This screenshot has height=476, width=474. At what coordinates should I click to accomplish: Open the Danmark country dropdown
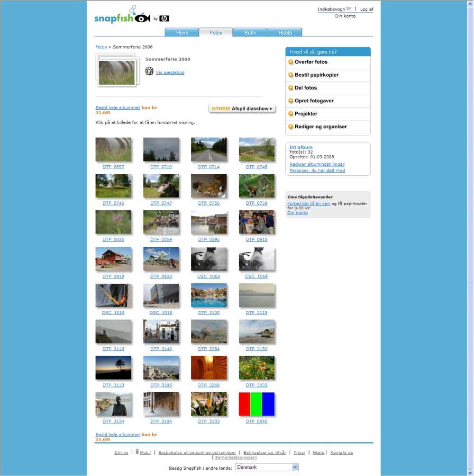[x=267, y=467]
